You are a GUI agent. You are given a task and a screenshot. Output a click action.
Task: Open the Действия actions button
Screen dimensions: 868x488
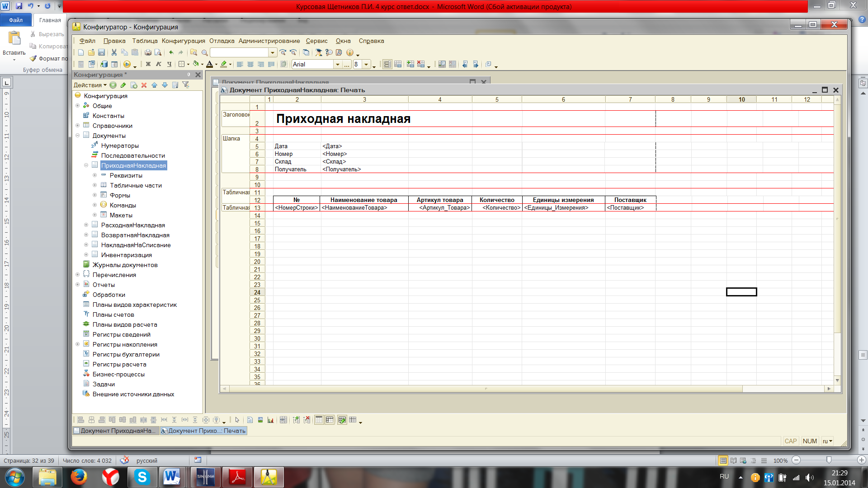tap(90, 85)
